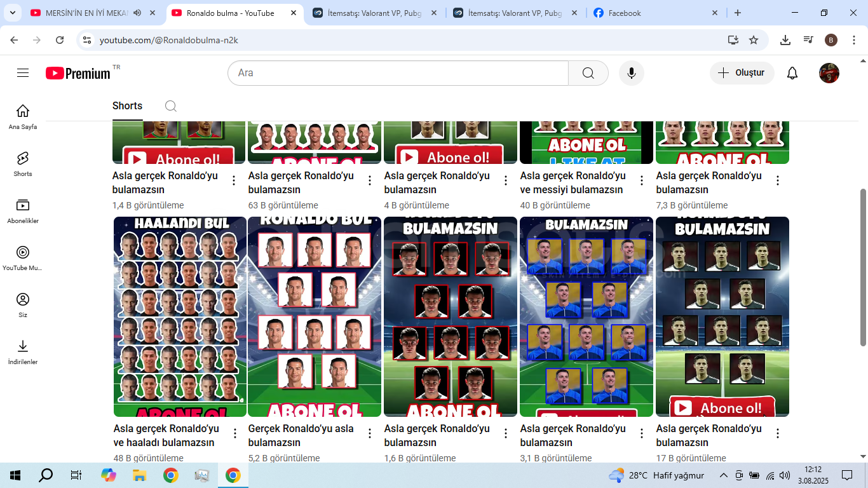
Task: Open YouTube Music sidebar entry
Action: [x=23, y=258]
